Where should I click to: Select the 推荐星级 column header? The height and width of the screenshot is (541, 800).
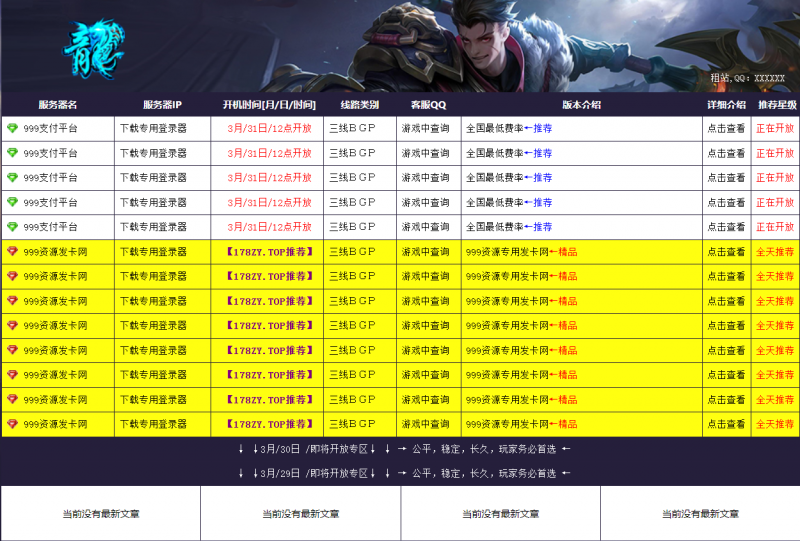coord(777,105)
